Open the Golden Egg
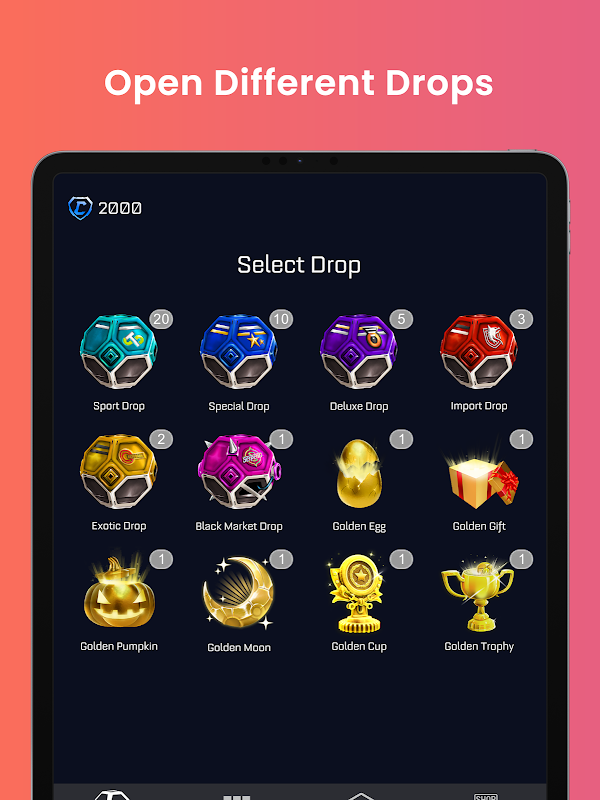 point(359,473)
